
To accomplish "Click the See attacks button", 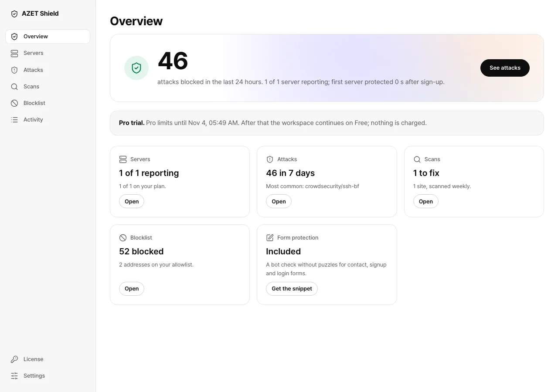I will (x=505, y=68).
